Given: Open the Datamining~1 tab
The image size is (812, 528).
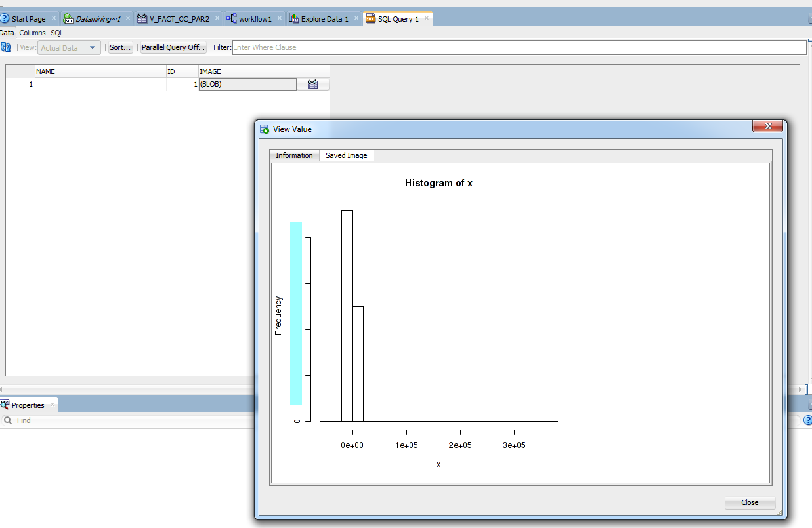Looking at the screenshot, I should click(x=97, y=19).
